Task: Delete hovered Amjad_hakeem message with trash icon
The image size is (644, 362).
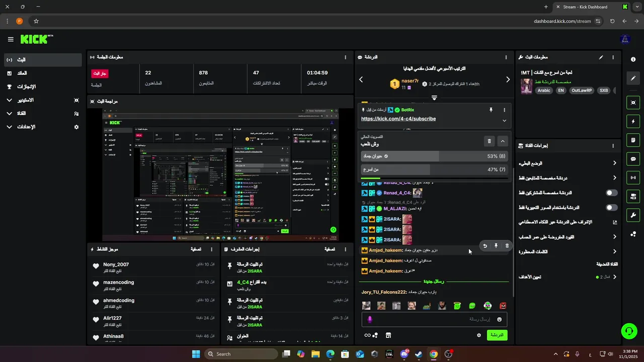Action: (507, 246)
